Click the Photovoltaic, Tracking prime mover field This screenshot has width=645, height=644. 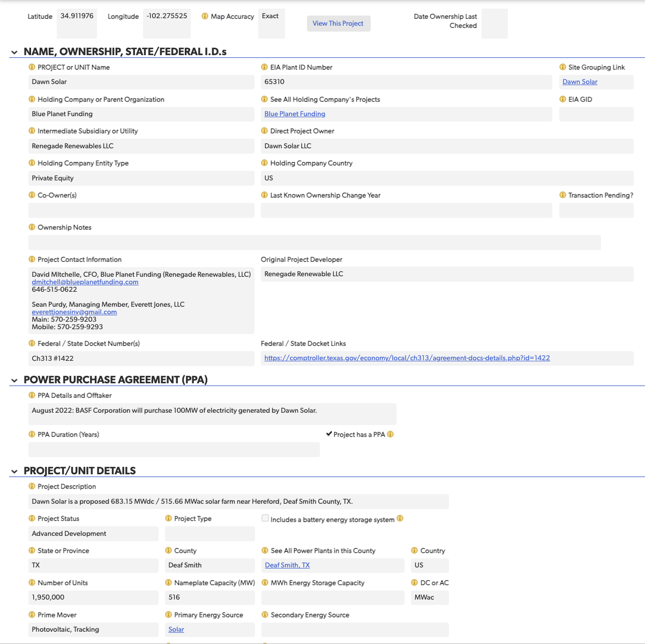click(x=93, y=630)
